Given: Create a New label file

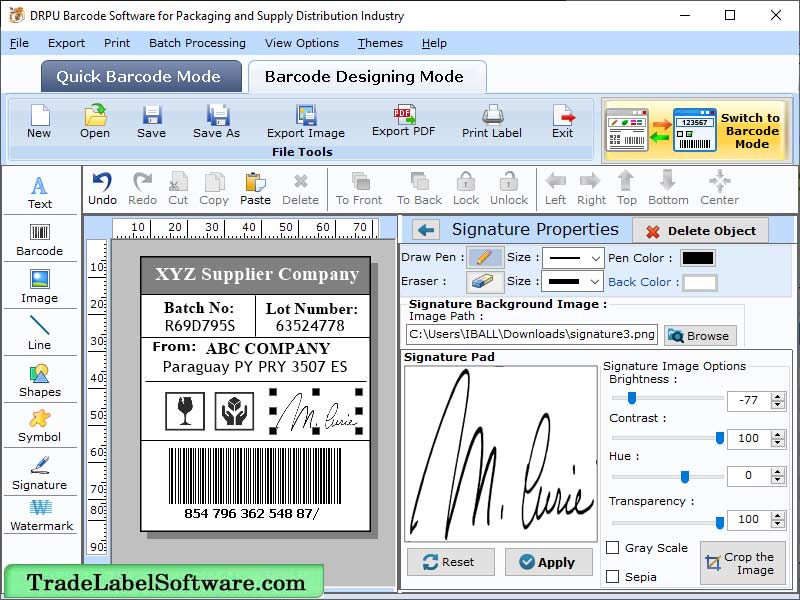Looking at the screenshot, I should pyautogui.click(x=39, y=121).
